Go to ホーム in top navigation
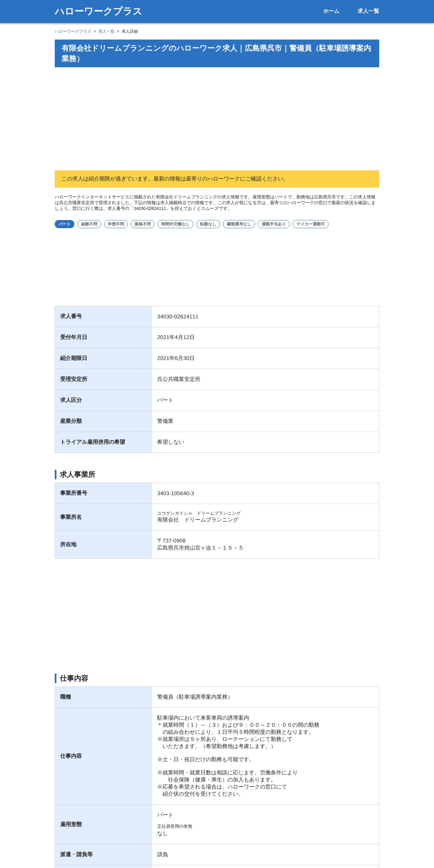Image resolution: width=434 pixels, height=868 pixels. tap(331, 11)
